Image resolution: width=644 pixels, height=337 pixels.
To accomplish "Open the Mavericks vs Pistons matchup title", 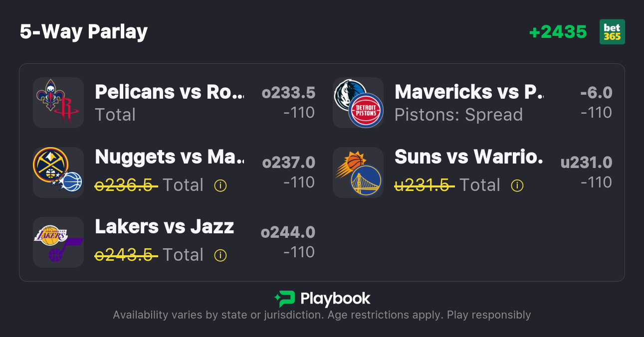I will [469, 92].
